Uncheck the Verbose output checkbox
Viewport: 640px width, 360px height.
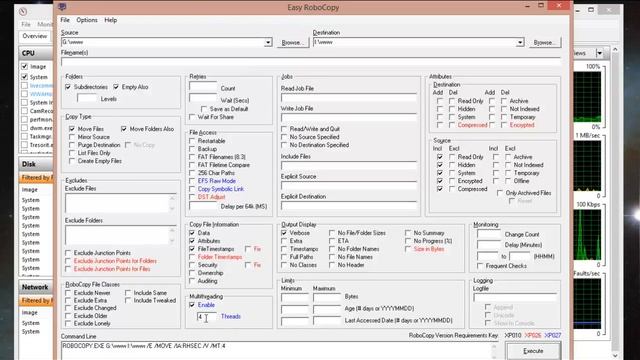pos(284,233)
